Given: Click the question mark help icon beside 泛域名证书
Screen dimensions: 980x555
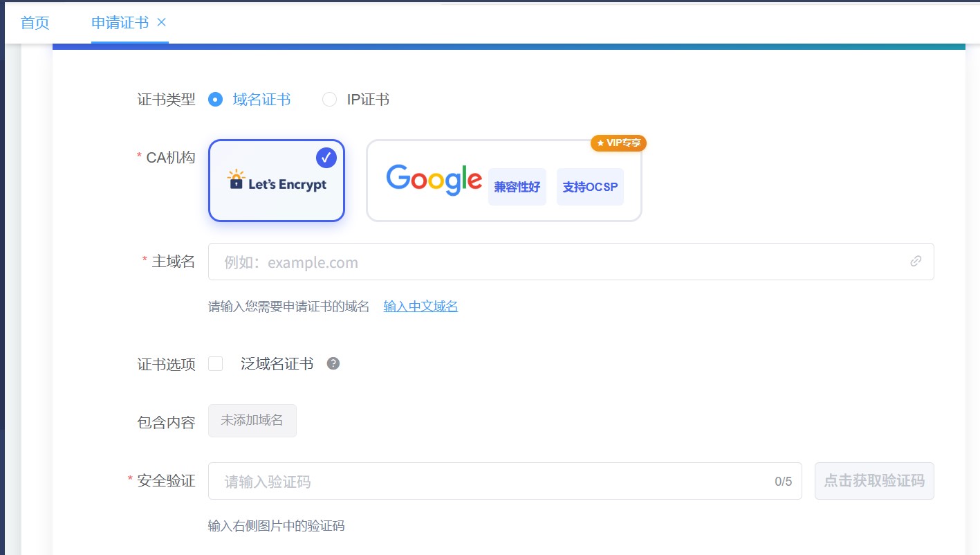Looking at the screenshot, I should (x=333, y=364).
